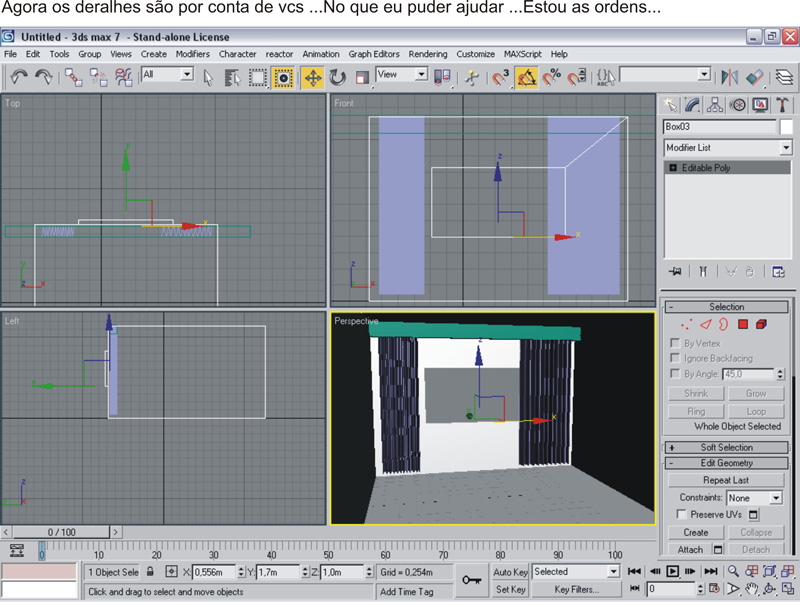The image size is (800, 602).
Task: Open Select by Name list icon
Action: click(x=233, y=78)
